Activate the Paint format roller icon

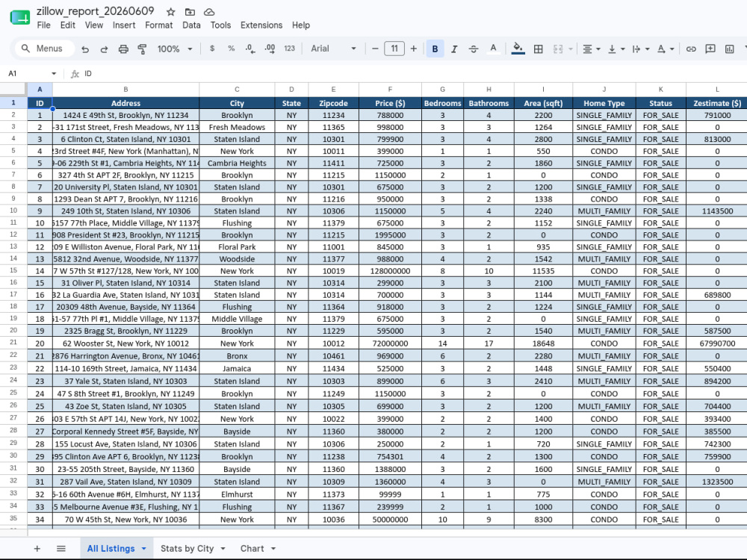(x=142, y=49)
